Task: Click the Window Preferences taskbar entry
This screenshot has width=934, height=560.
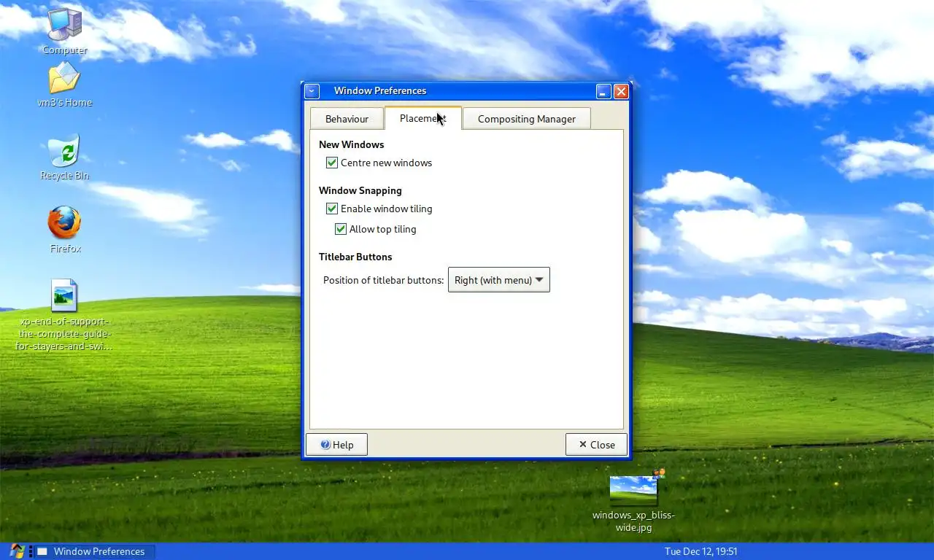Action: pos(94,551)
